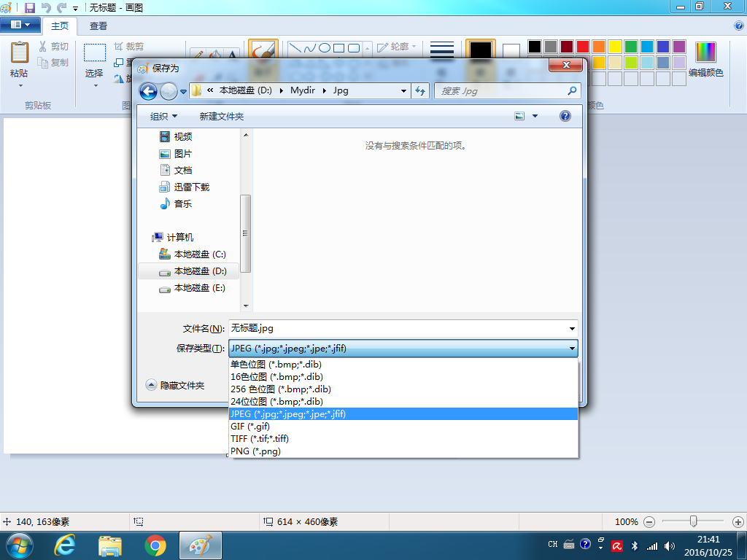Screen dimensions: 747x560
Task: Click the 选择 selection rectangle icon
Action: pos(94,52)
